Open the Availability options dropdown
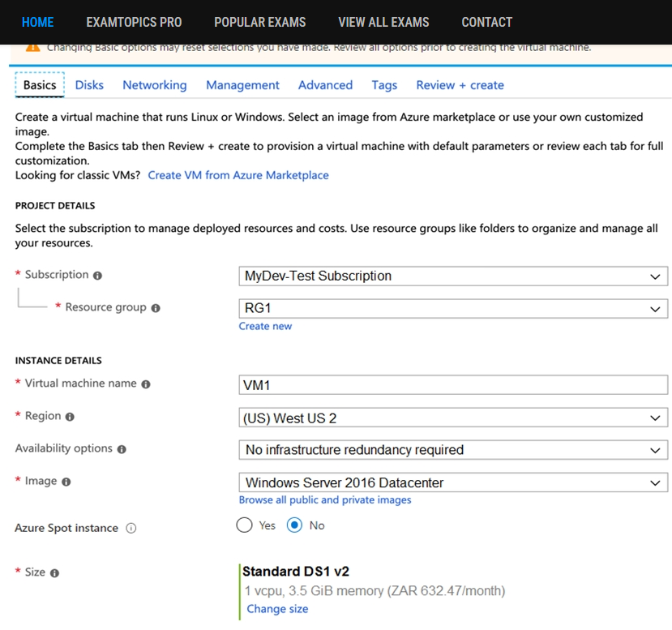Screen dimensions: 672x630 (453, 450)
